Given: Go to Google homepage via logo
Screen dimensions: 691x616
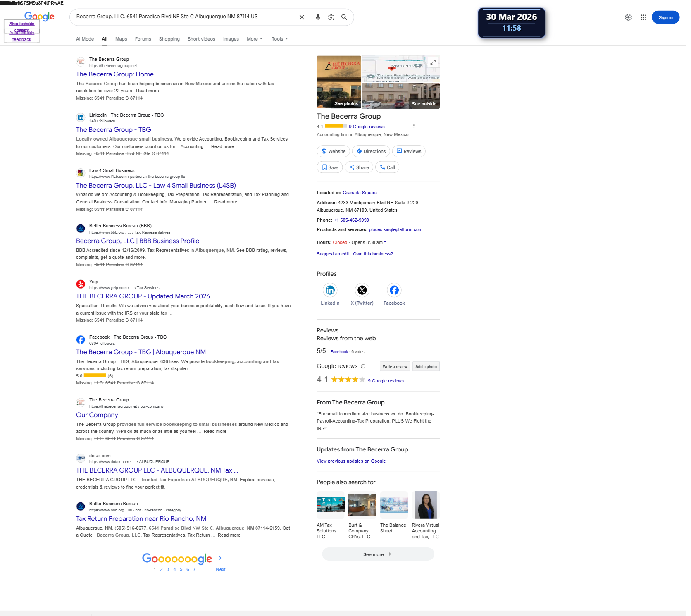Looking at the screenshot, I should [39, 17].
